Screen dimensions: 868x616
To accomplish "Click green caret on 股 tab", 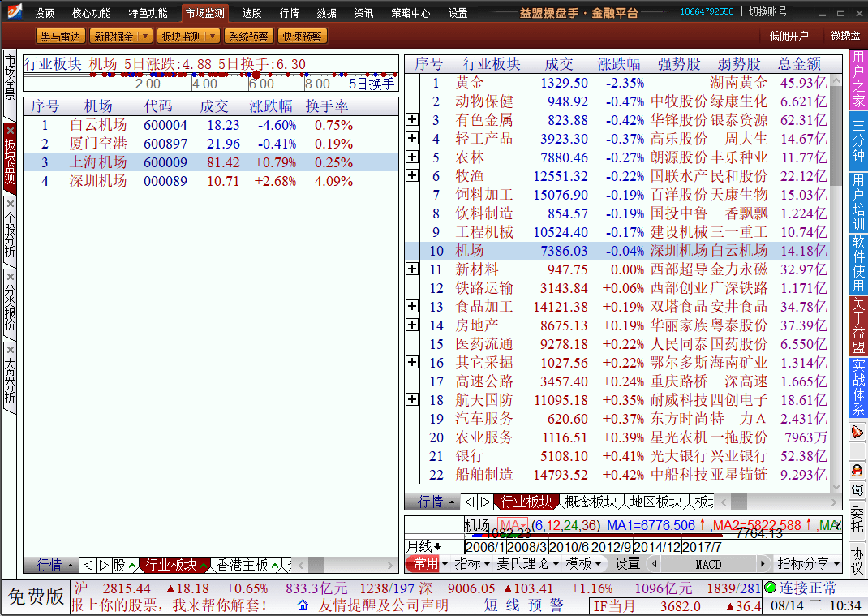I will pyautogui.click(x=132, y=566).
